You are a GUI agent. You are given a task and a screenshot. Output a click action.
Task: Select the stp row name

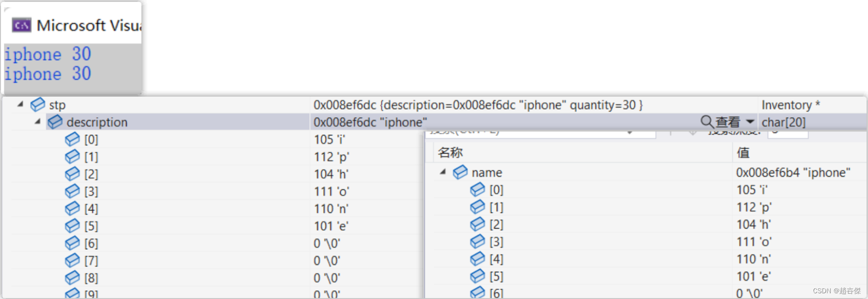pos(57,105)
